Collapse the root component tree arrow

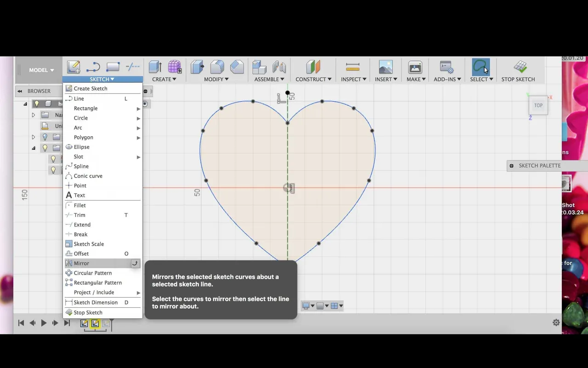tap(25, 104)
